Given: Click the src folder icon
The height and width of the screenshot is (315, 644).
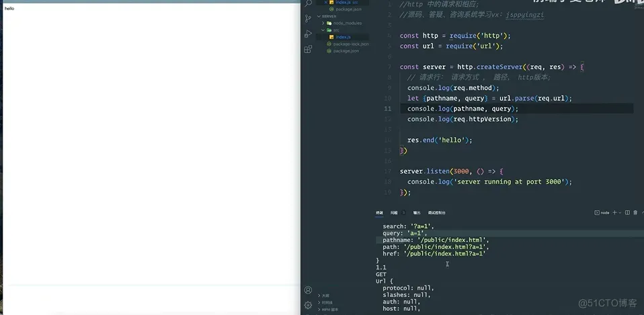Looking at the screenshot, I should 329,30.
